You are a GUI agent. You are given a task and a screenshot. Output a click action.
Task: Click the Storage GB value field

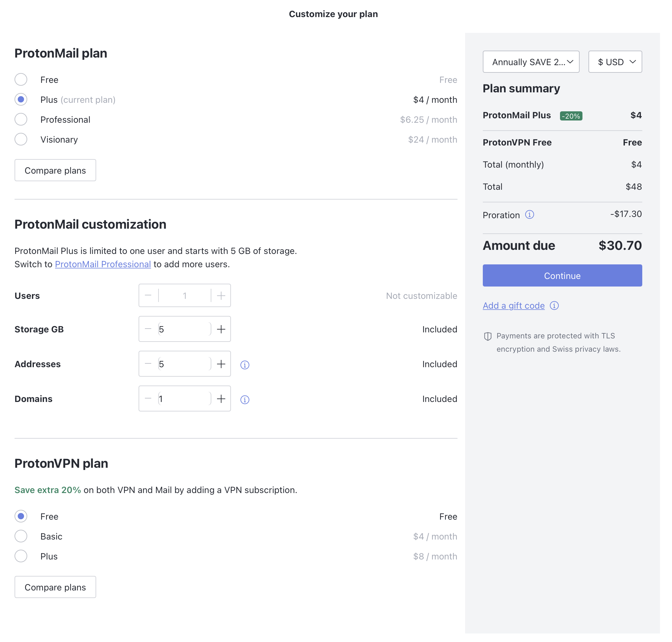tap(184, 329)
